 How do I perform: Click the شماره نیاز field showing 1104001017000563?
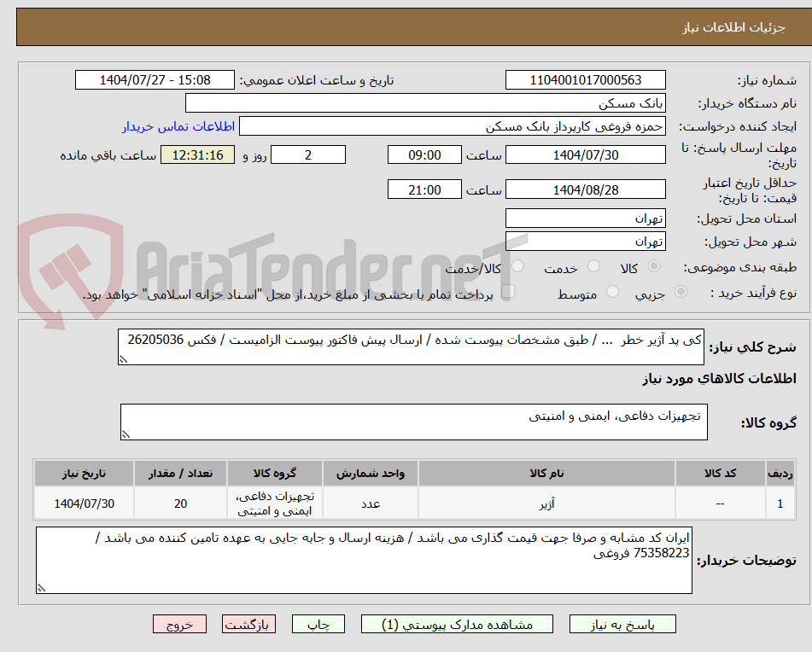point(587,79)
